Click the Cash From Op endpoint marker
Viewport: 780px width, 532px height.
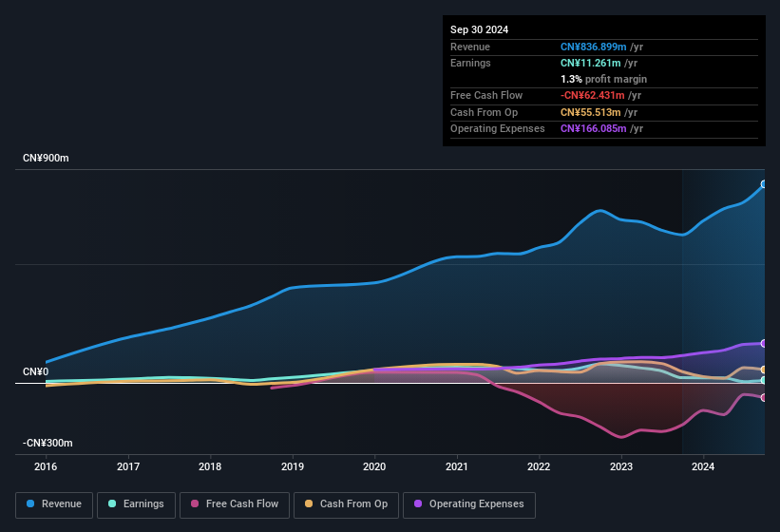(x=764, y=370)
